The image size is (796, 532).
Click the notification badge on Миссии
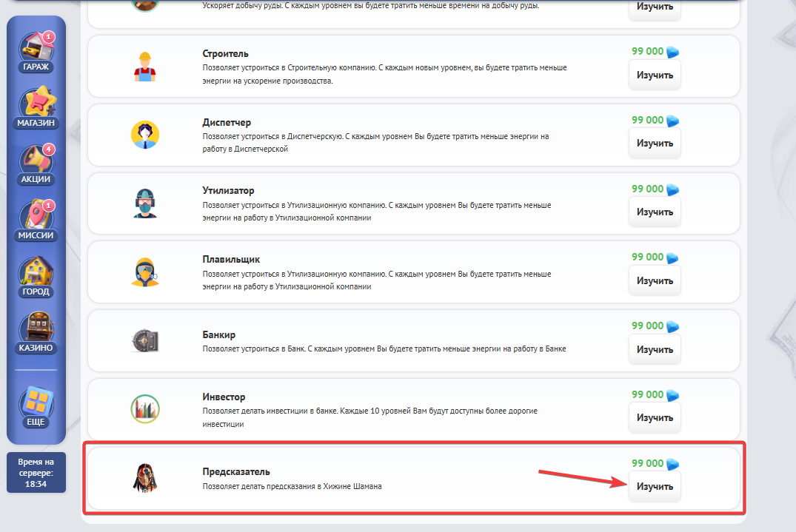pyautogui.click(x=49, y=206)
